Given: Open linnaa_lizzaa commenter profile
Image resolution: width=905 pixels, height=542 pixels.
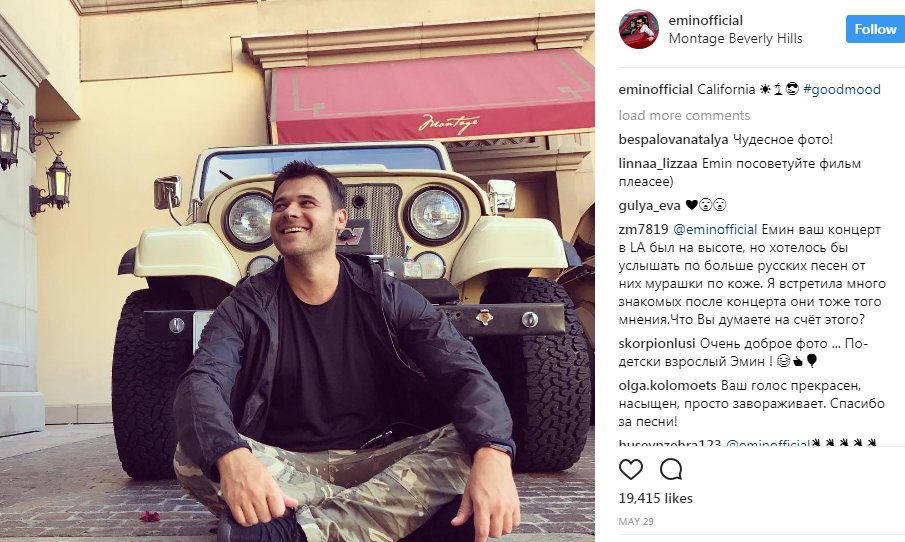Looking at the screenshot, I should pos(658,164).
